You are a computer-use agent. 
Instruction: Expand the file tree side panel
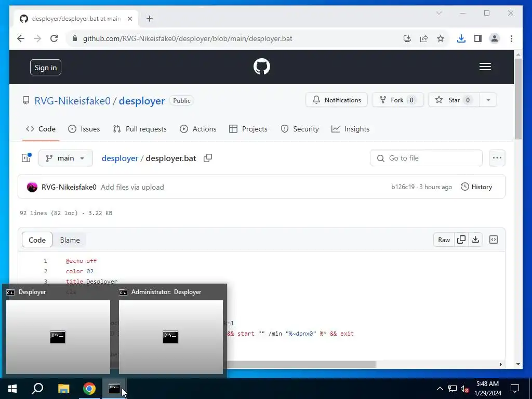click(x=26, y=158)
